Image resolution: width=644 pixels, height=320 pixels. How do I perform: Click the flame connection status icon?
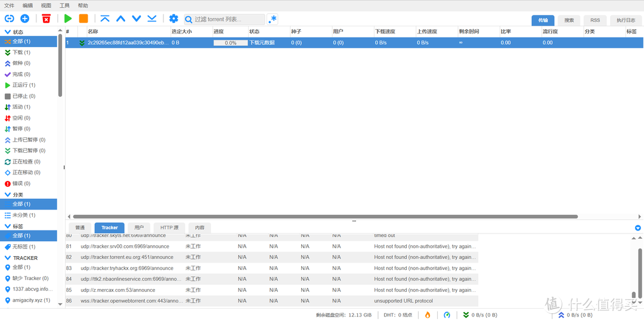[428, 315]
